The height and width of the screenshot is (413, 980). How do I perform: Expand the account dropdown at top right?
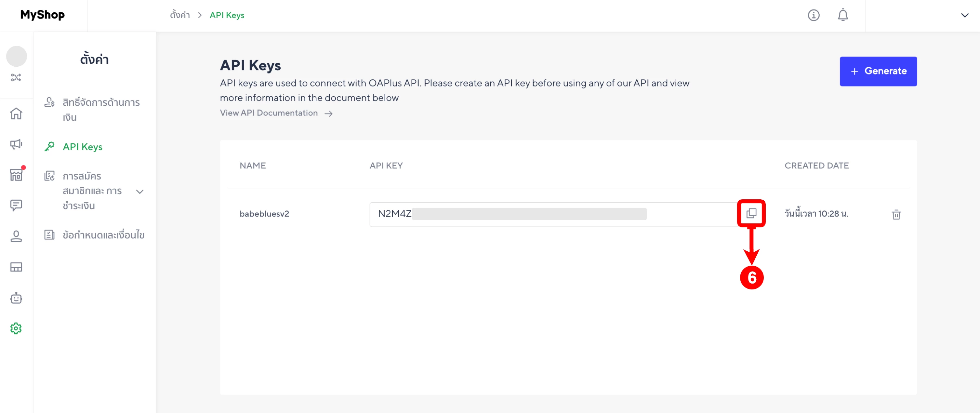pos(964,15)
